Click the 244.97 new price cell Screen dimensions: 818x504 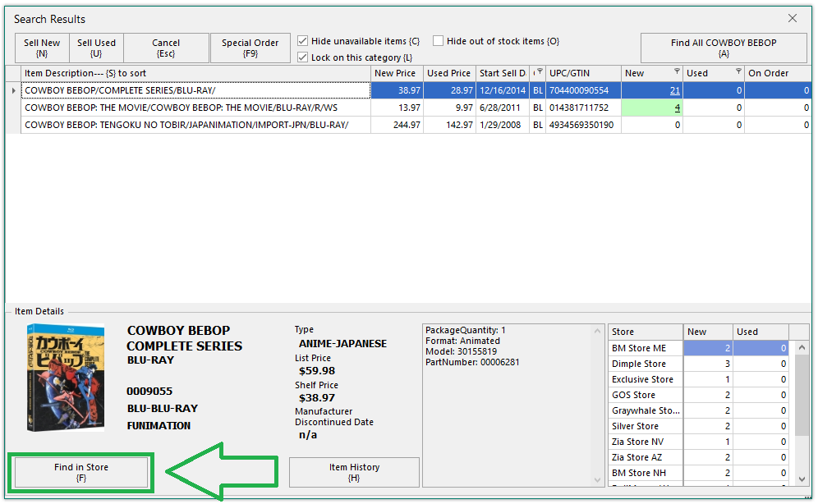click(397, 125)
